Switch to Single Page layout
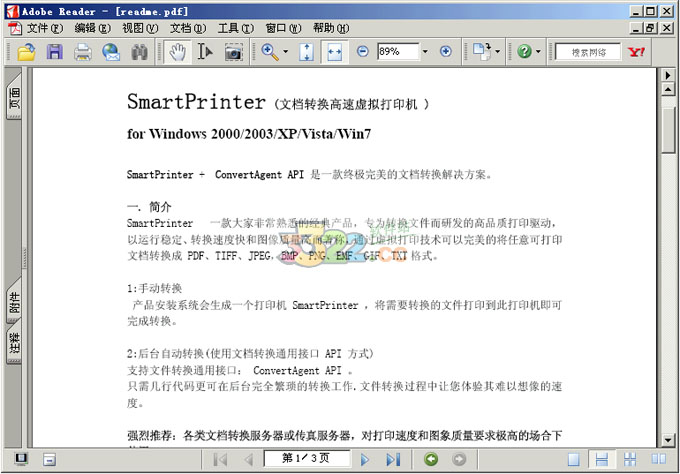 [573, 459]
